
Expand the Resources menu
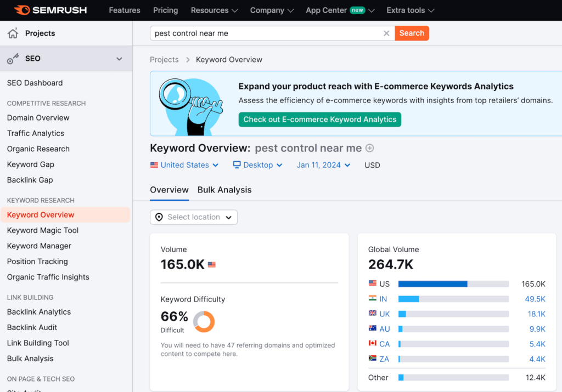[x=215, y=10]
